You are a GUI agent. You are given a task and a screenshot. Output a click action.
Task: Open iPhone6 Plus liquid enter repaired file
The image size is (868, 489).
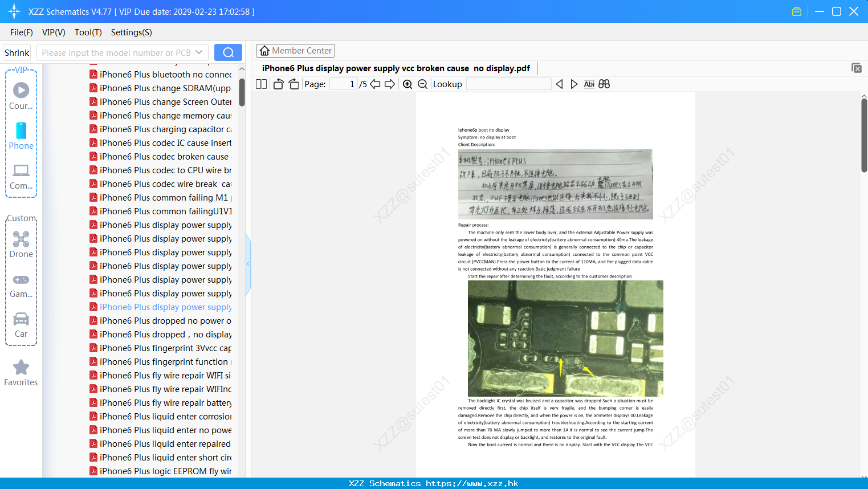click(161, 443)
